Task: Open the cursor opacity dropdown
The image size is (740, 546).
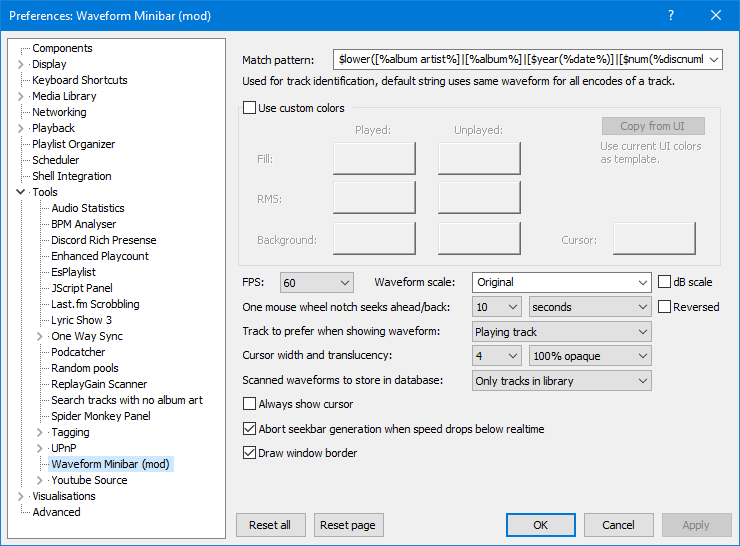Action: [590, 355]
